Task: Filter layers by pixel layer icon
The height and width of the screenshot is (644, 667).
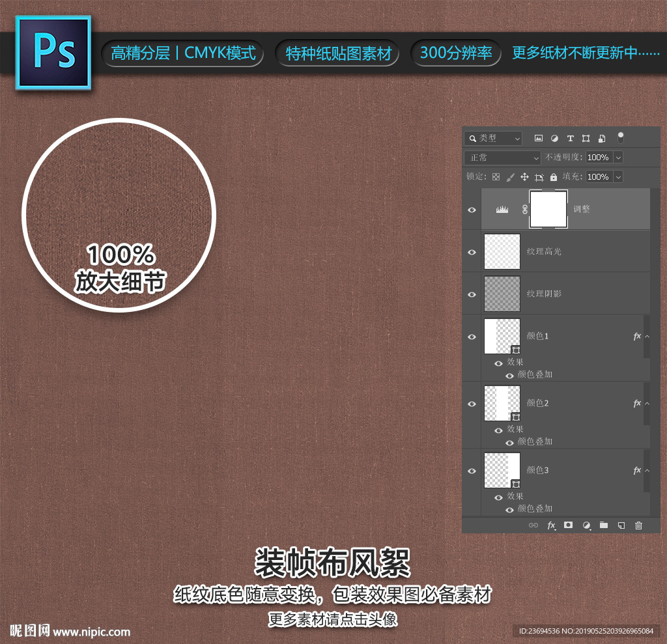Action: pos(539,138)
